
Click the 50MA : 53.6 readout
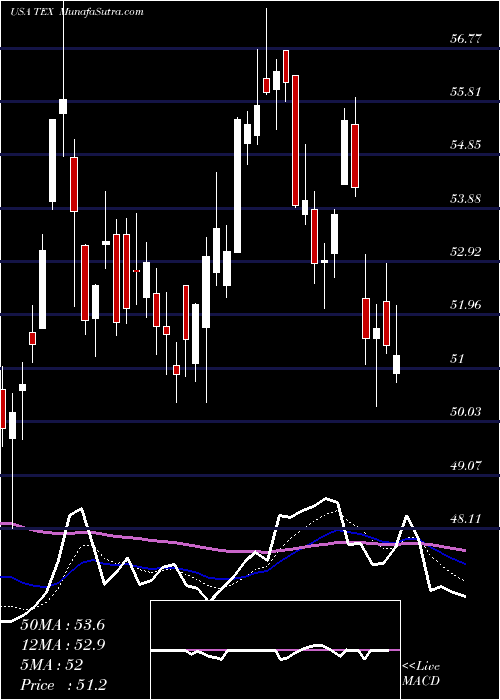pyautogui.click(x=62, y=625)
